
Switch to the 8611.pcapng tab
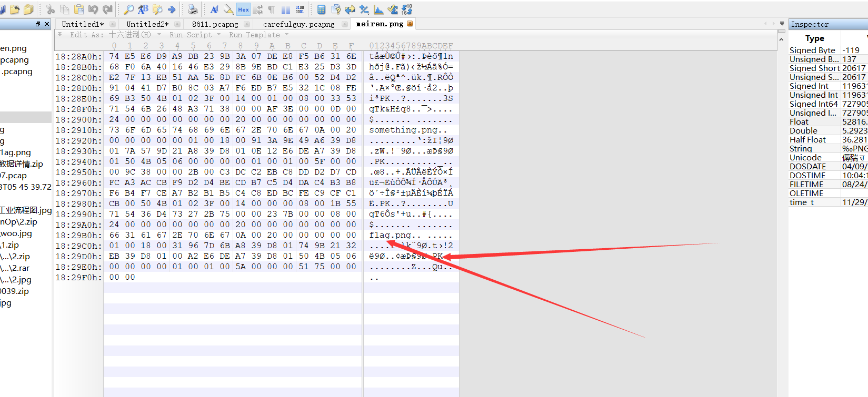pyautogui.click(x=215, y=24)
